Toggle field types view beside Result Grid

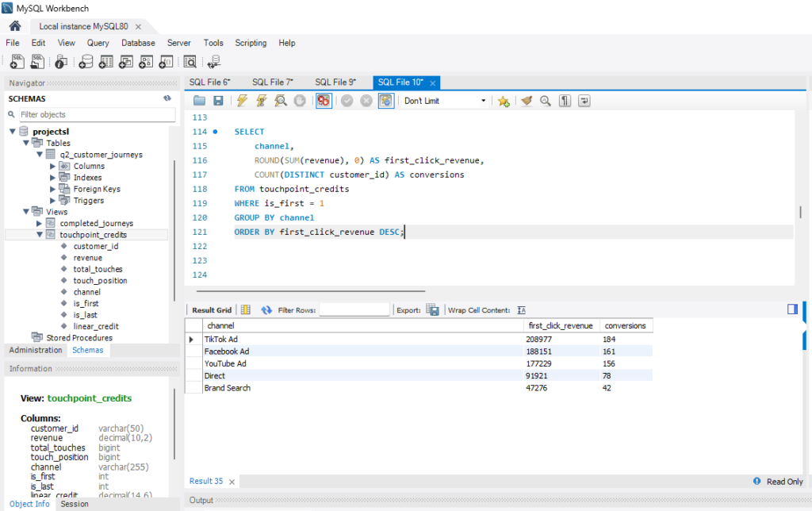pos(246,310)
